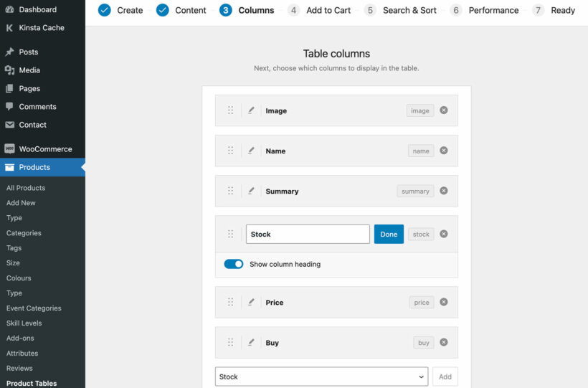Viewport: 588px width, 388px height.
Task: Open the Dashboard menu label
Action: [x=38, y=9]
